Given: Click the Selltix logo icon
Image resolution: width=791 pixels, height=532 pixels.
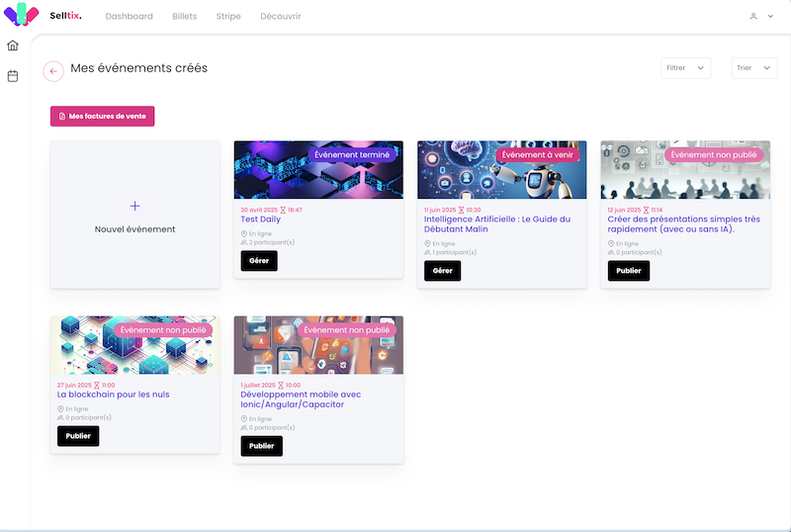Looking at the screenshot, I should pos(22,16).
